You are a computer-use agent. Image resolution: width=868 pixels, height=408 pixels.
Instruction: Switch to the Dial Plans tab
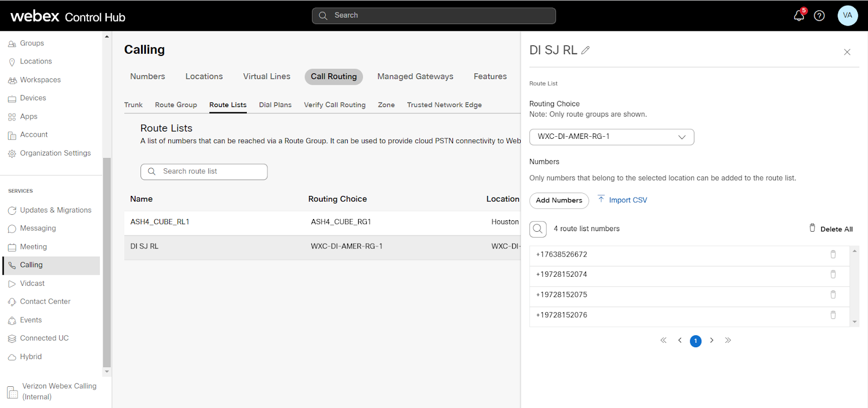pos(275,105)
